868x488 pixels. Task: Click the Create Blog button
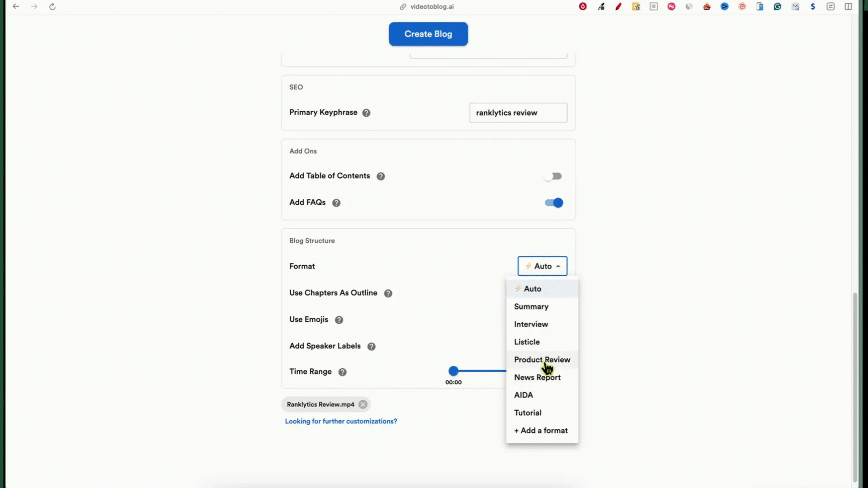coord(428,34)
